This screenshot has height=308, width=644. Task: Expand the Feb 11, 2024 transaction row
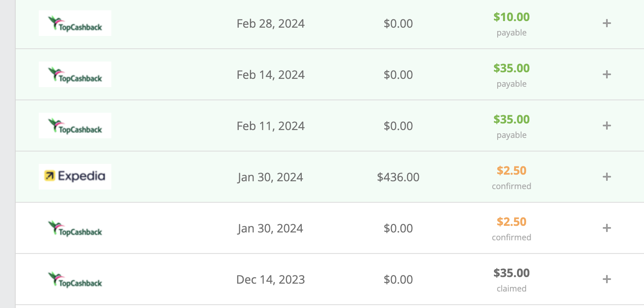(x=606, y=126)
